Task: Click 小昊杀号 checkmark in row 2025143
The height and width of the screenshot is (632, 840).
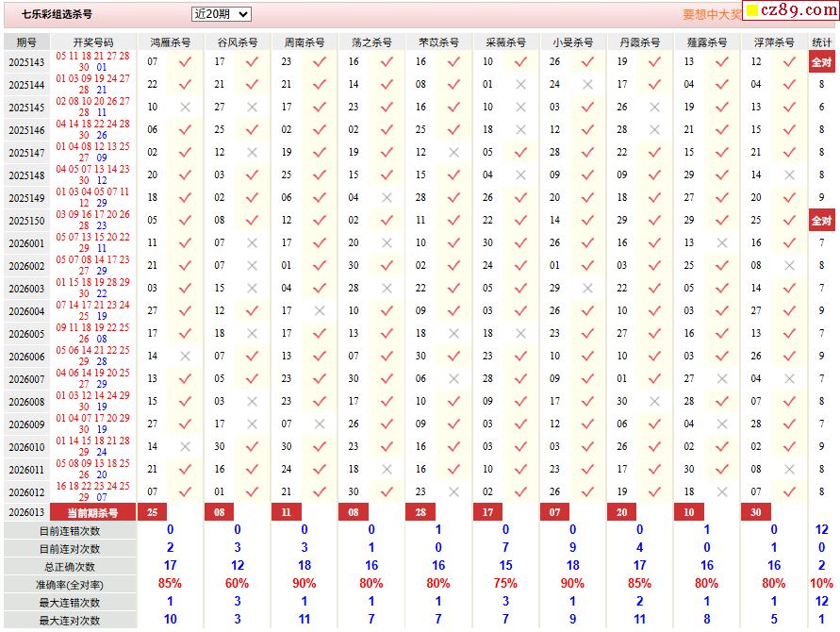Action: click(587, 61)
